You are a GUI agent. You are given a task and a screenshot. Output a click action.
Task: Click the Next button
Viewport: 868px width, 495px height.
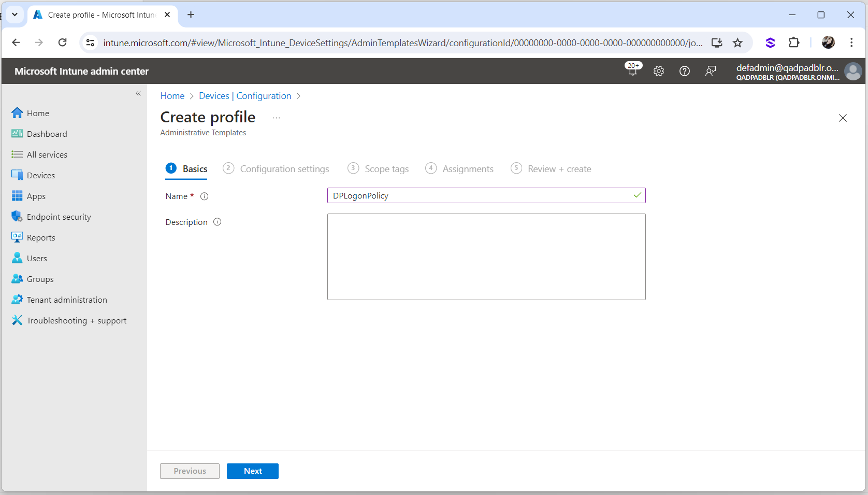253,471
